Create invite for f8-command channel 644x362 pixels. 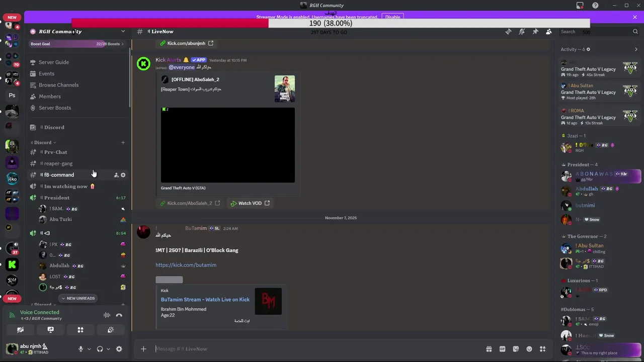(116, 175)
